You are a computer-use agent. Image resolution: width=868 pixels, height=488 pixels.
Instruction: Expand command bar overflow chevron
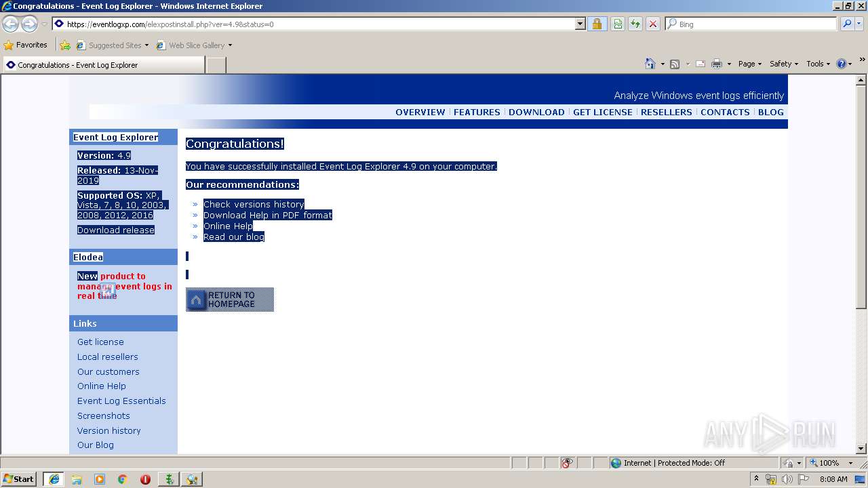point(862,61)
